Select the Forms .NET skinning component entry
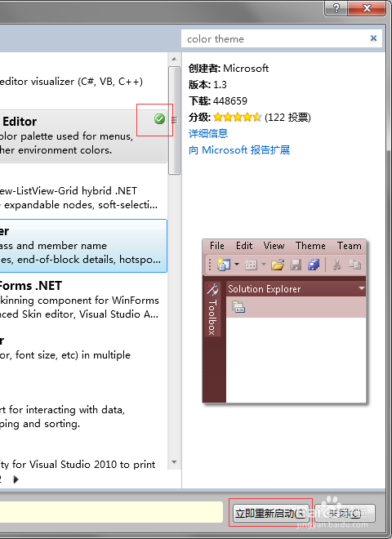This screenshot has height=539, width=392. tap(83, 300)
